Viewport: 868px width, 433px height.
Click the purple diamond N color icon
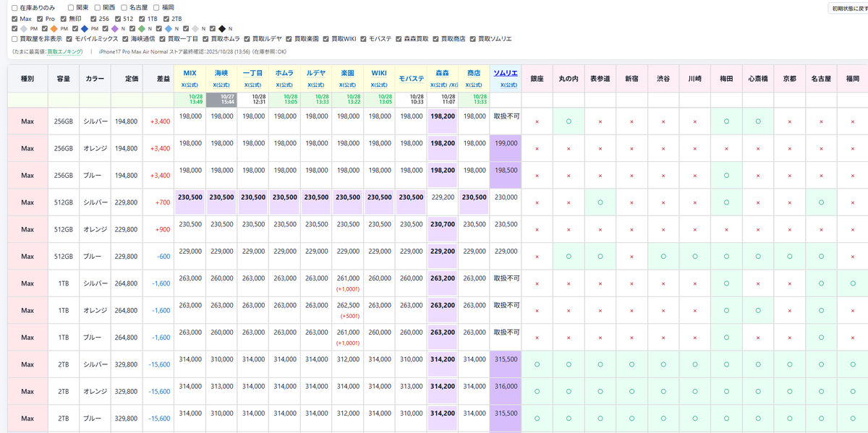pos(114,29)
